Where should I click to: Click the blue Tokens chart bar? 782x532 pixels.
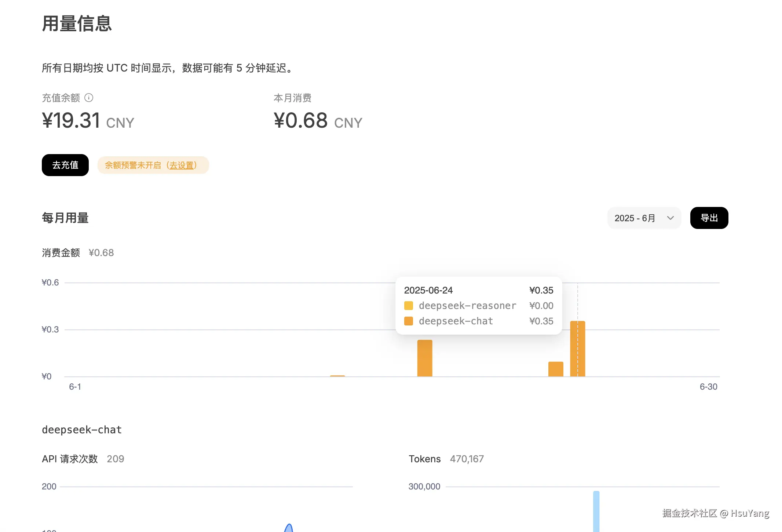[596, 512]
